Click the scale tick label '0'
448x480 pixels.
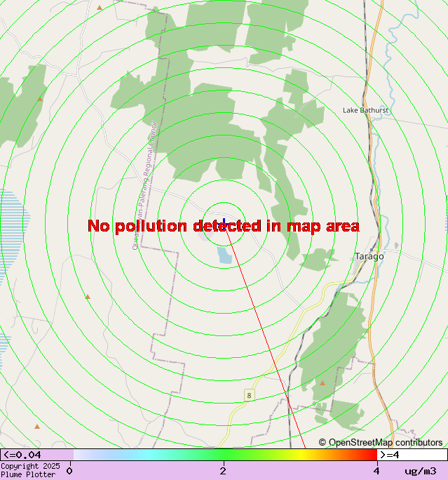pos(69,471)
